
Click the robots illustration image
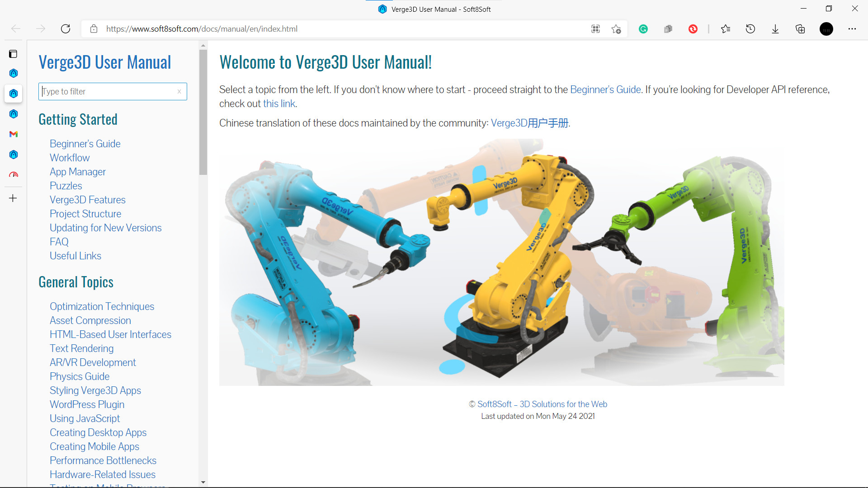click(x=502, y=262)
